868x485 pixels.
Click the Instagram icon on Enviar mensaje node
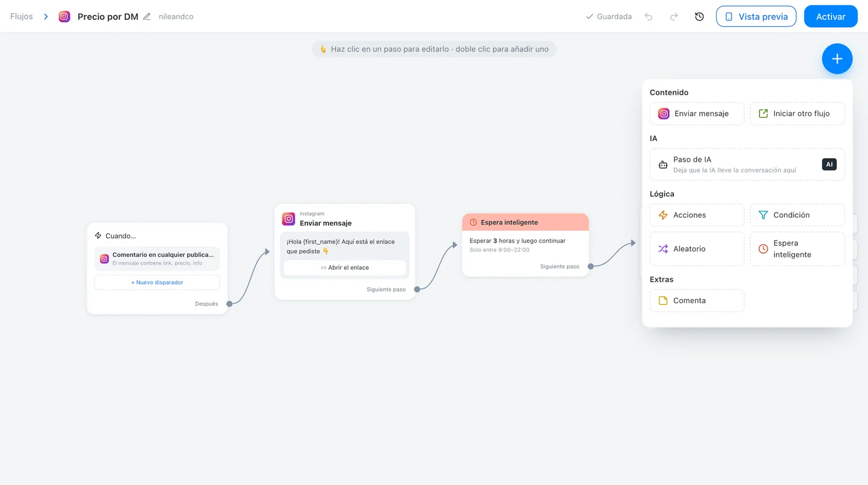pos(288,219)
